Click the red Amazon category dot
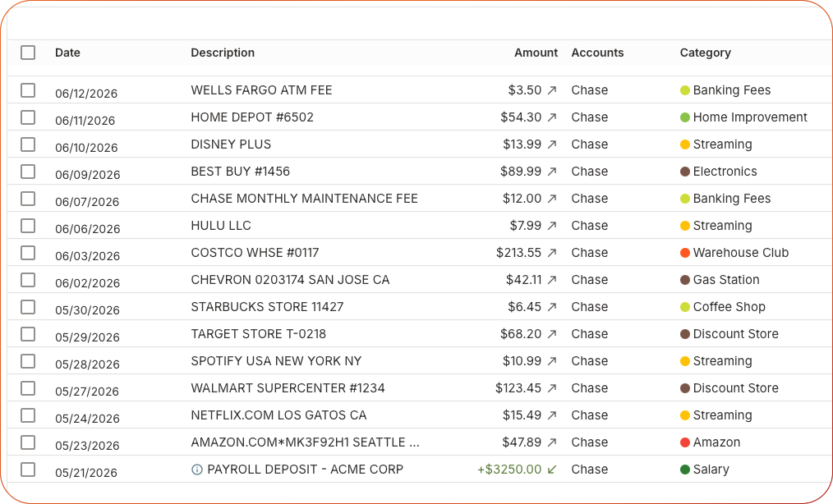833x504 pixels. tap(685, 442)
